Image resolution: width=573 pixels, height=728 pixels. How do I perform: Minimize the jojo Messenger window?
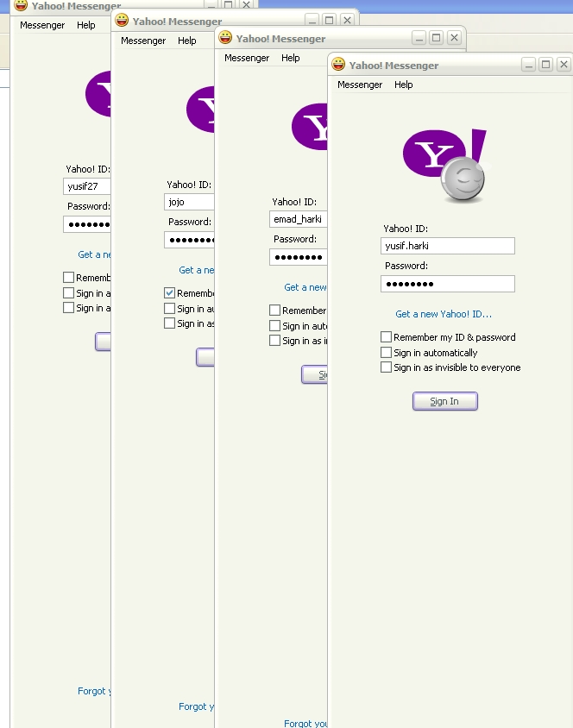(312, 21)
